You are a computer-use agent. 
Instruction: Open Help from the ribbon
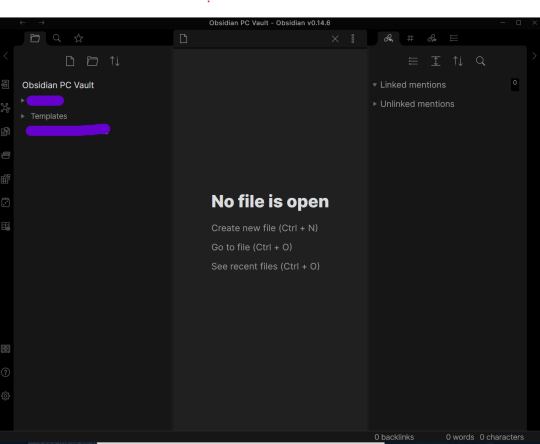coord(6,372)
